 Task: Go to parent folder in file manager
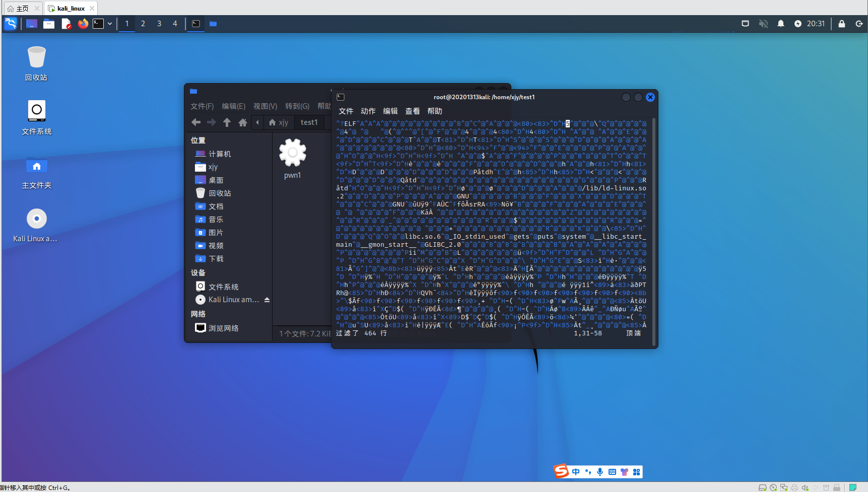(x=227, y=122)
